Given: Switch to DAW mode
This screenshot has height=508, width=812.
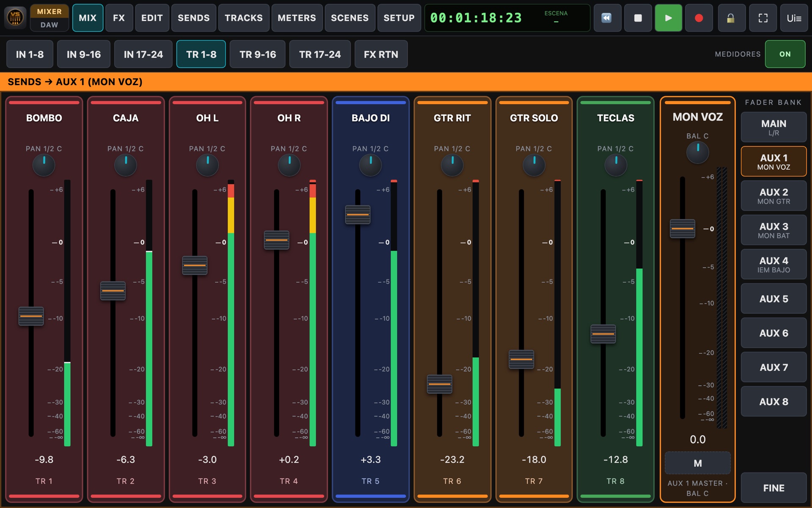Looking at the screenshot, I should (49, 25).
